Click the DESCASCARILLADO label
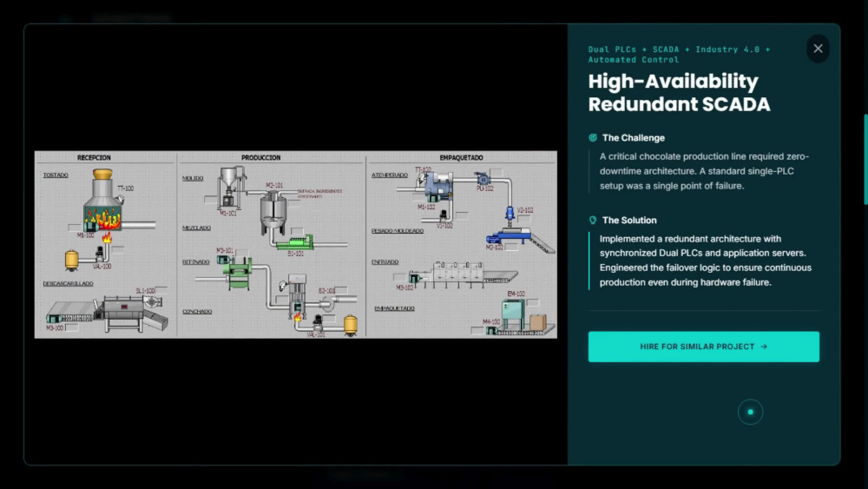868x489 pixels. pyautogui.click(x=68, y=283)
